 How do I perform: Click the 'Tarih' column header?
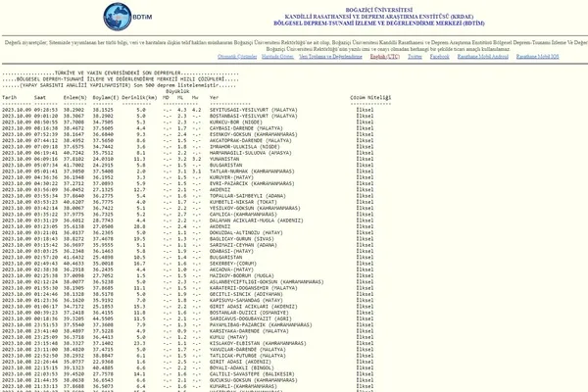[10, 98]
